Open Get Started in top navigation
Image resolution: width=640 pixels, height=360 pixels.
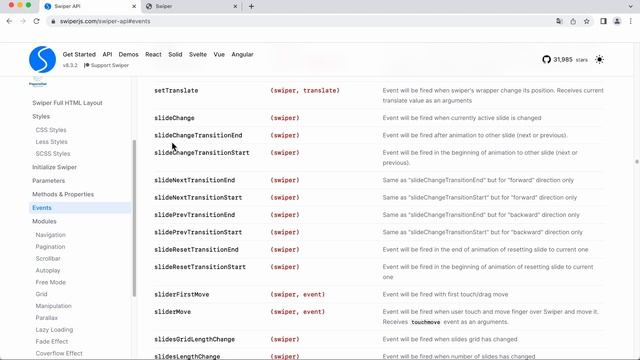pyautogui.click(x=79, y=54)
